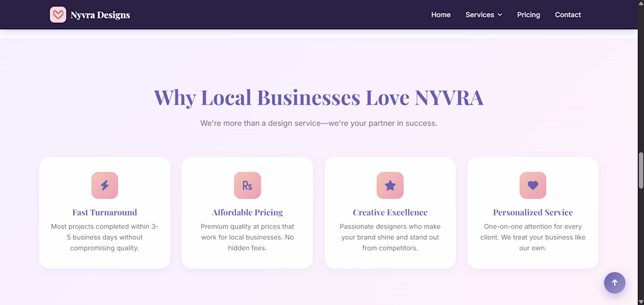The height and width of the screenshot is (305, 644).
Task: Open the Pricing nav item
Action: [x=529, y=15]
